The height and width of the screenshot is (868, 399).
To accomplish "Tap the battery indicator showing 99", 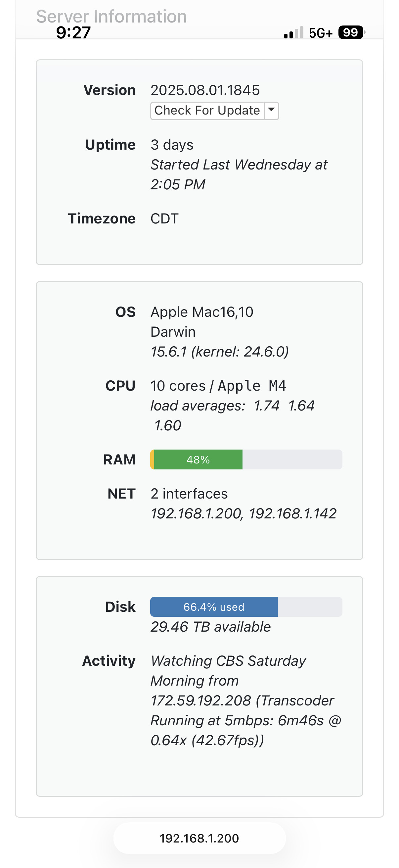I will 351,33.
